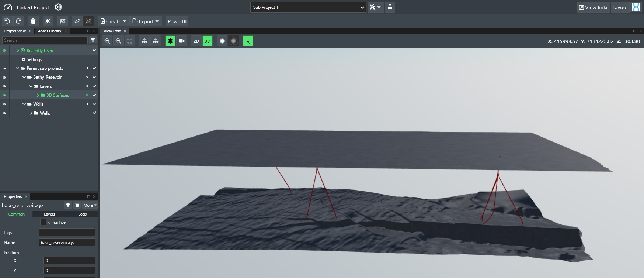The height and width of the screenshot is (278, 644).
Task: Click the unlock padlock icon
Action: 390,7
